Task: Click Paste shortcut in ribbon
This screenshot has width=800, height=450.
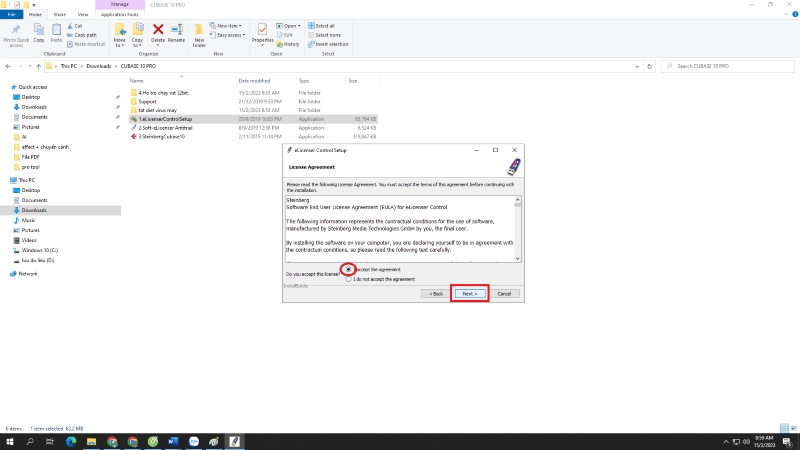Action: point(86,44)
